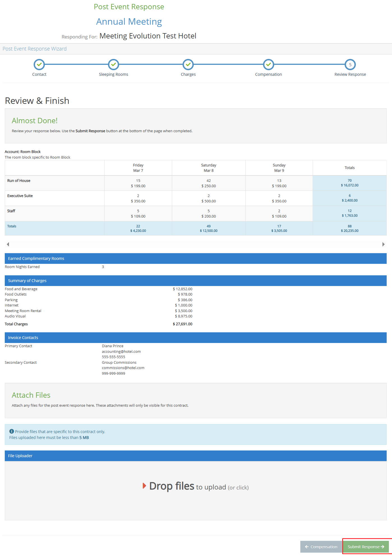Select the Sleeping Rooms wizard step label
392x556 pixels.
pos(114,74)
